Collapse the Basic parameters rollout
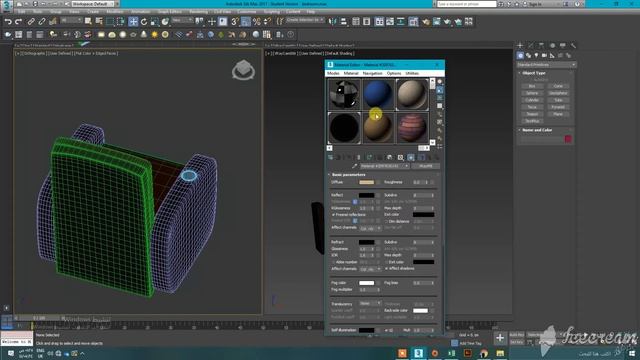This screenshot has height=360, width=640. pyautogui.click(x=348, y=175)
